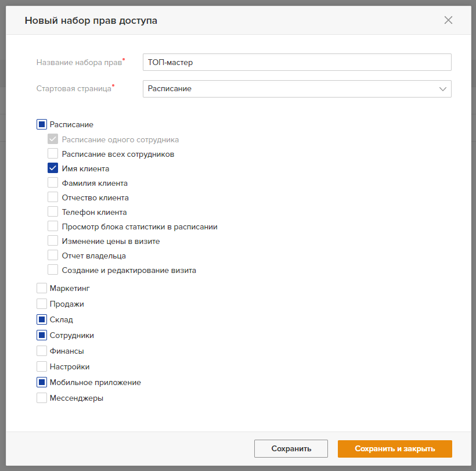Select the Маркетинг section checkbox

pos(42,288)
